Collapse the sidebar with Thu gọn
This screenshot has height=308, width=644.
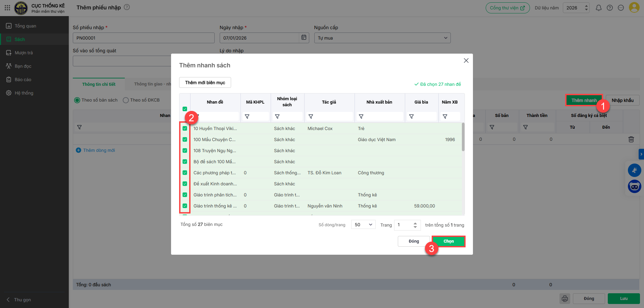[x=22, y=300]
